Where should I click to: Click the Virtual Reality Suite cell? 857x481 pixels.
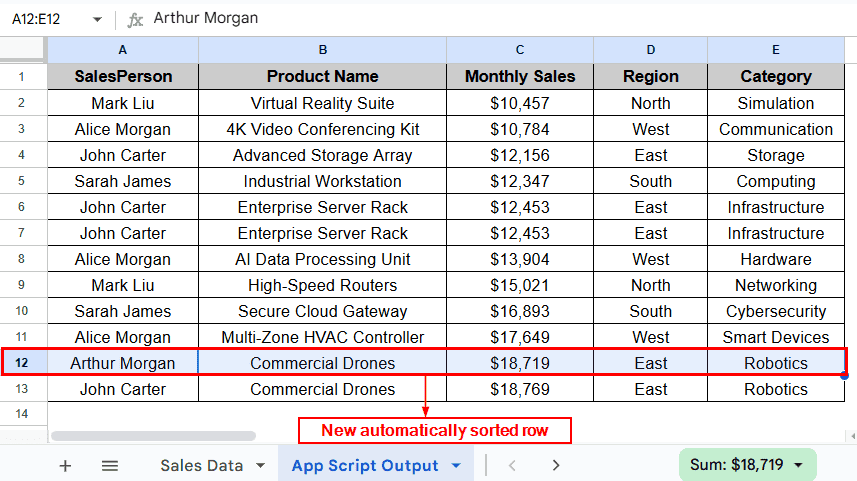click(x=322, y=103)
